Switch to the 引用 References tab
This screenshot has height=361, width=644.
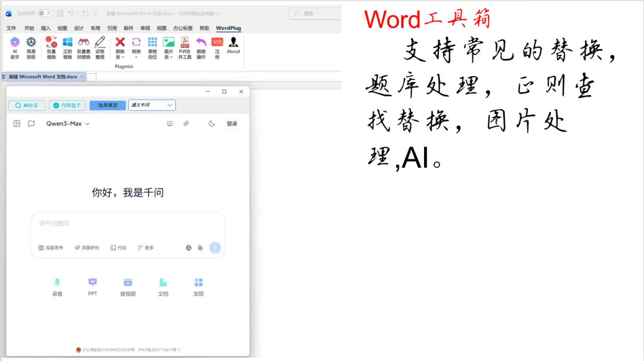[112, 29]
